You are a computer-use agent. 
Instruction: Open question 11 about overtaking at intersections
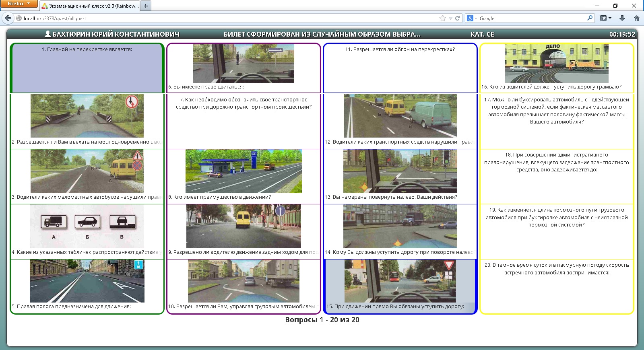[400, 68]
